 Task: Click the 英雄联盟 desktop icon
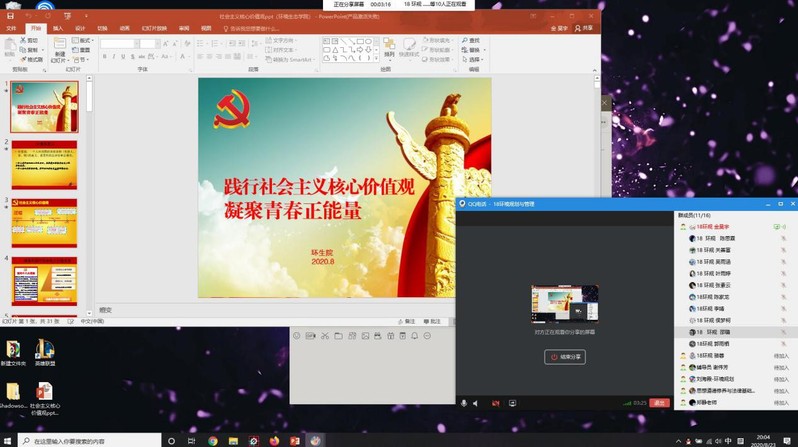44,350
